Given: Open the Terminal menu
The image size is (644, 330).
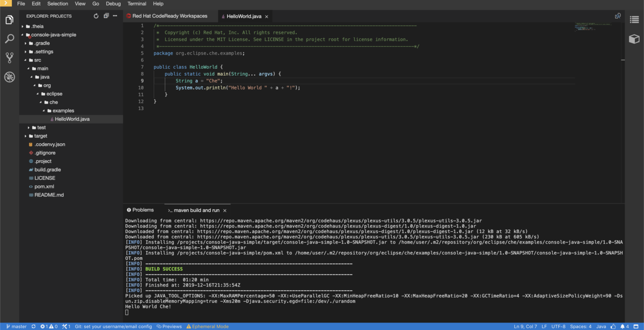Looking at the screenshot, I should (x=137, y=4).
